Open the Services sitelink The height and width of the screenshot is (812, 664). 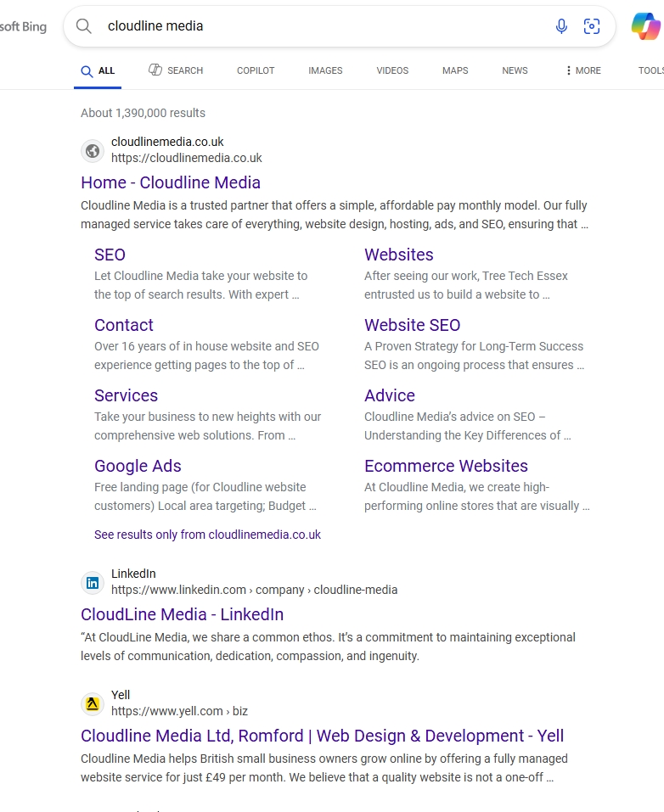[126, 395]
